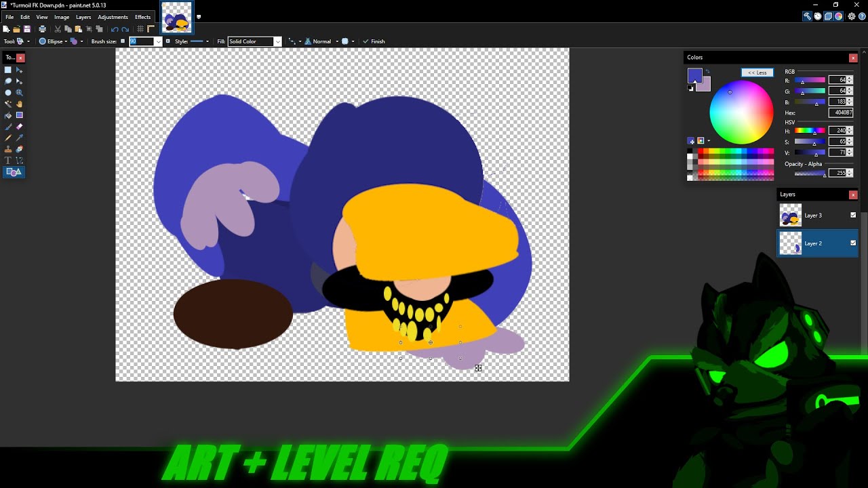The image size is (868, 488).
Task: Select the Move Selected Pixels tool
Action: [20, 70]
